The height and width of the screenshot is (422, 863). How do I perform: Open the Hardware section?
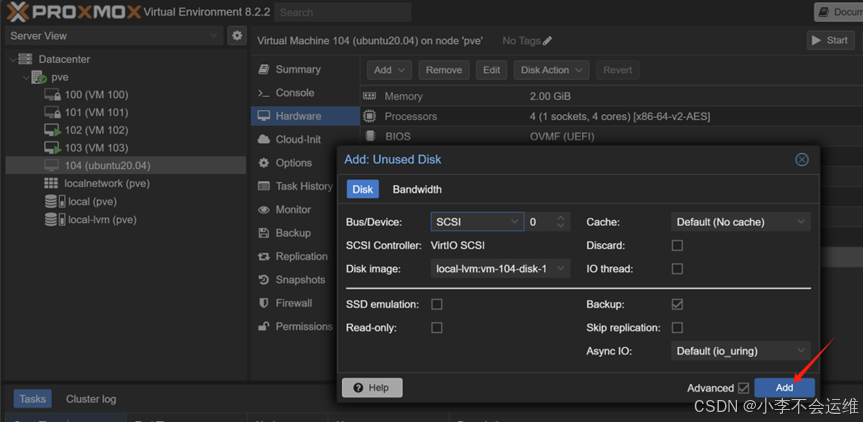[305, 116]
